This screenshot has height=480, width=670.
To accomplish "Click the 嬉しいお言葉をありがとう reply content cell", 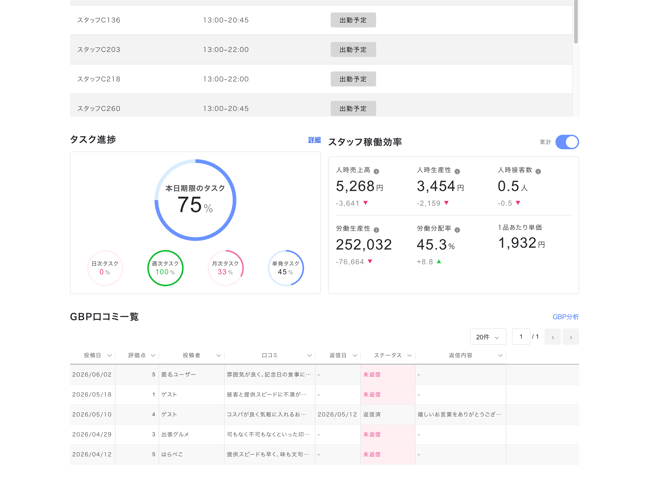I will pyautogui.click(x=461, y=415).
